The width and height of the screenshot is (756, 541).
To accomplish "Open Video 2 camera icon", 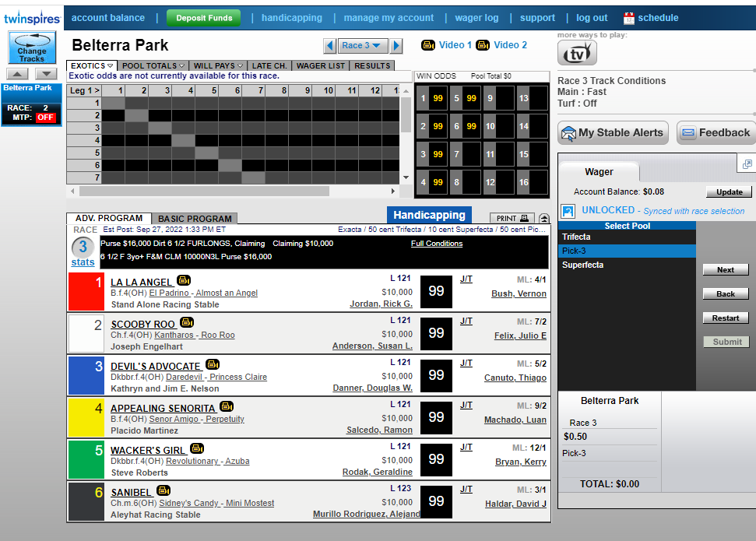I will tap(483, 45).
